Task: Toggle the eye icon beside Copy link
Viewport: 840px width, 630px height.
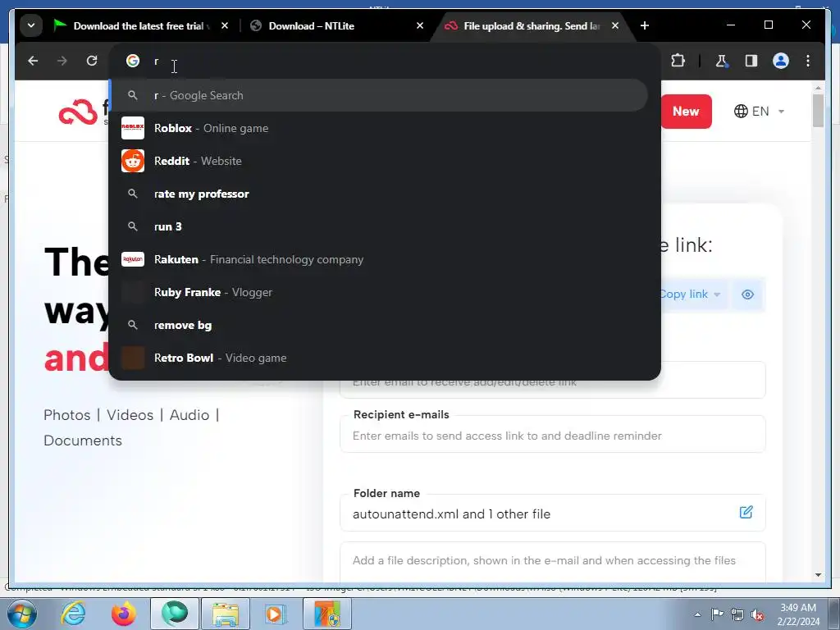Action: 747,294
